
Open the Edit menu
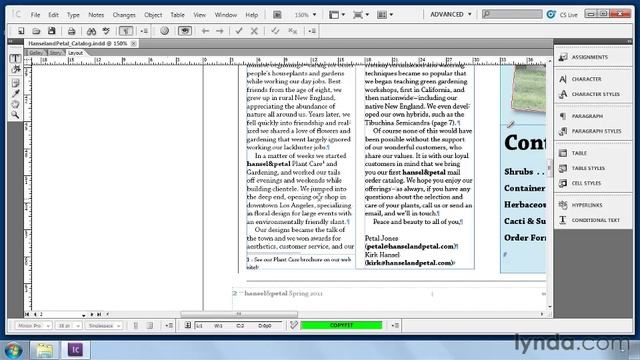(53, 15)
